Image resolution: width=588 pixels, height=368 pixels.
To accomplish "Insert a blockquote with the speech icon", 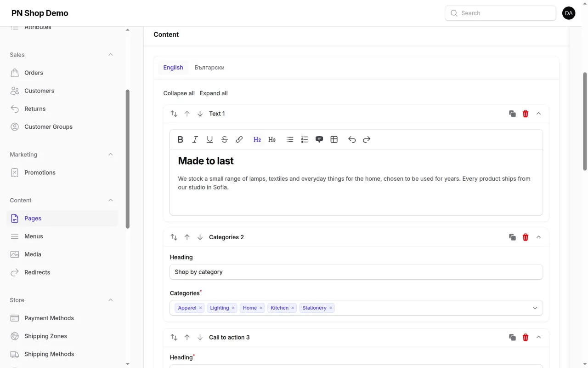I will coord(319,139).
